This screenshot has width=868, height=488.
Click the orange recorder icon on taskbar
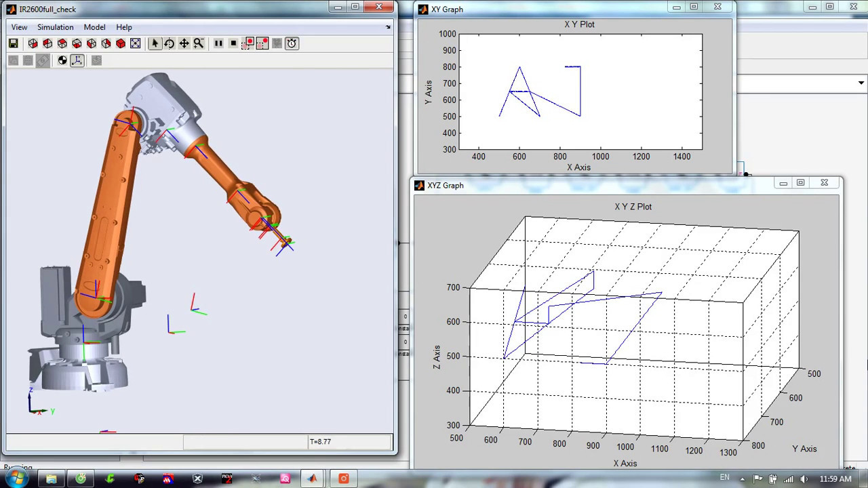click(344, 479)
